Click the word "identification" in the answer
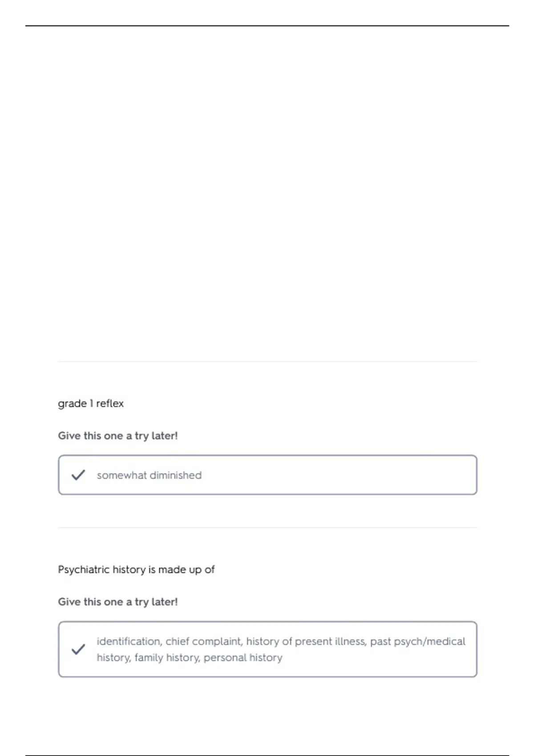The height and width of the screenshot is (756, 534). point(128,641)
